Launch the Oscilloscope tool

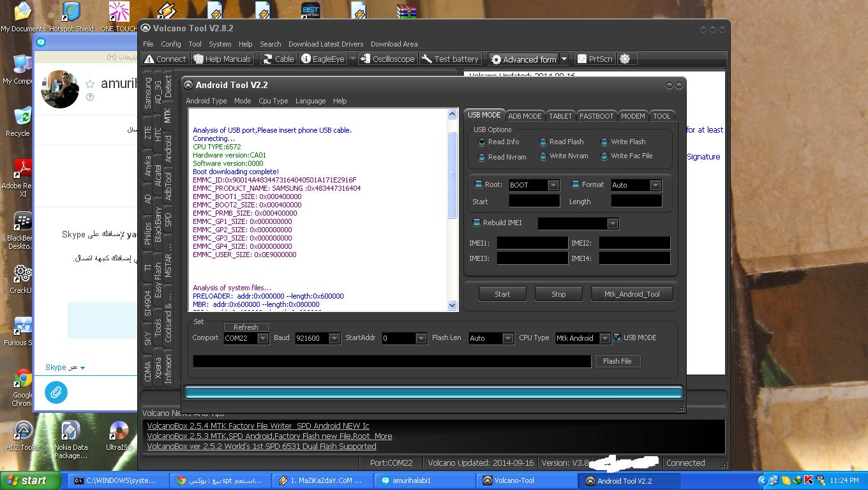tap(387, 59)
